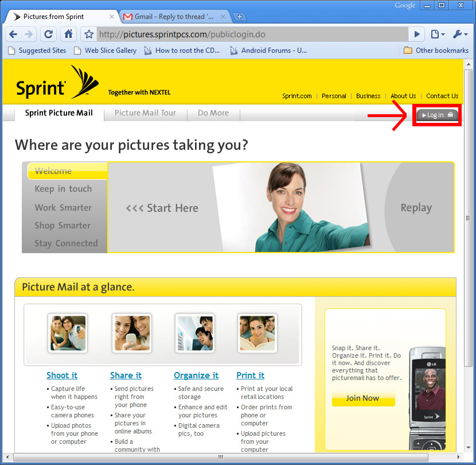Open the Print it link
Screen dimensions: 476x465
tap(251, 375)
